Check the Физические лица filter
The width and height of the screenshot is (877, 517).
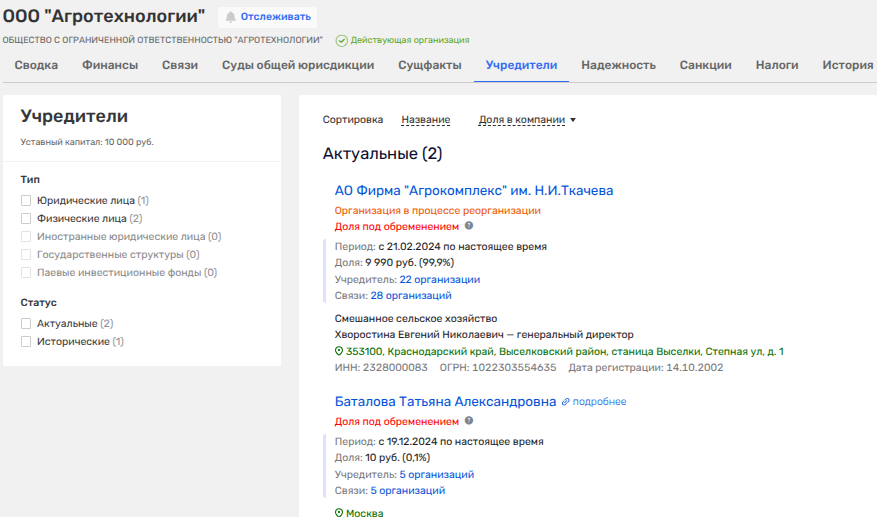tap(27, 219)
